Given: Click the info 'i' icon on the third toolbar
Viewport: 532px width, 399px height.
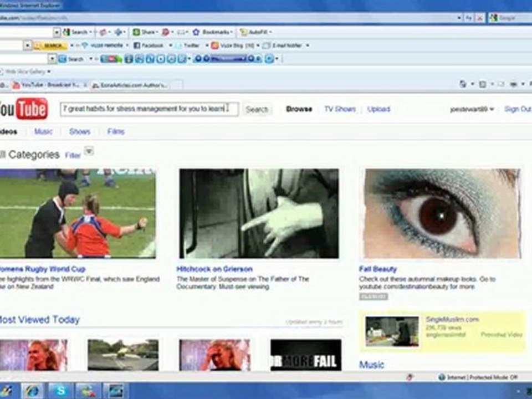Looking at the screenshot, I should click(x=128, y=59).
